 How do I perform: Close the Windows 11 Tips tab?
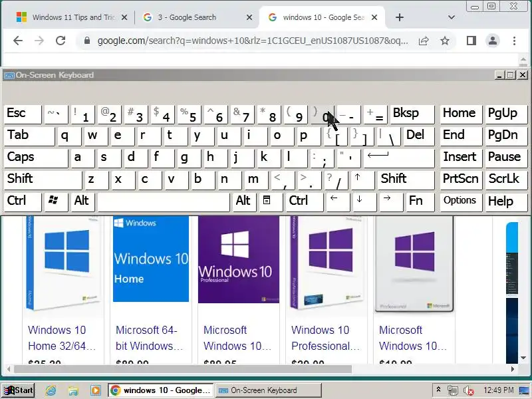coord(124,17)
